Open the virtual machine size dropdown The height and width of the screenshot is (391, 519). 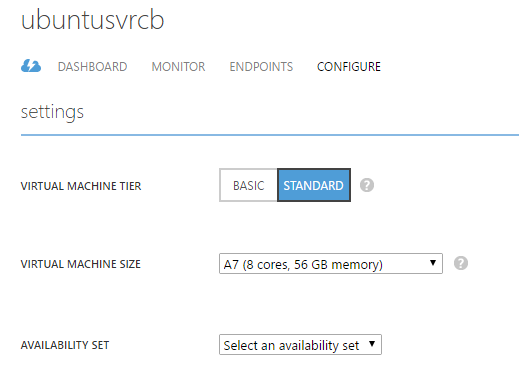click(x=331, y=264)
